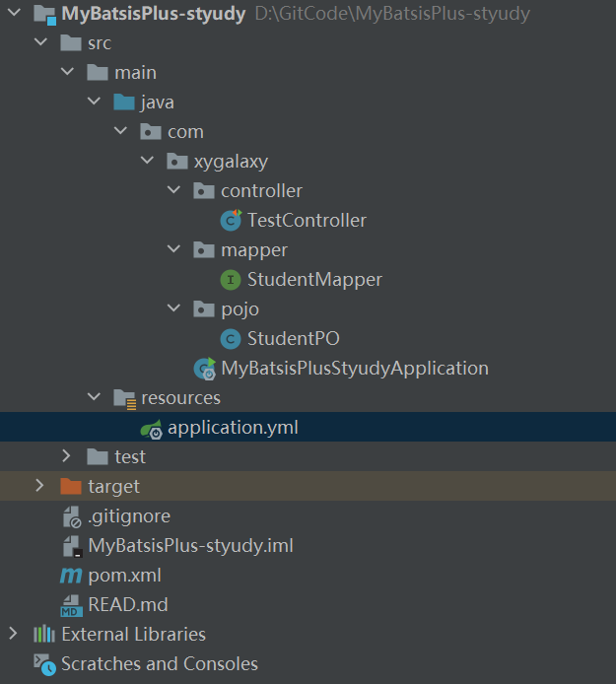Expand the test folder
616x684 pixels.
(x=66, y=456)
